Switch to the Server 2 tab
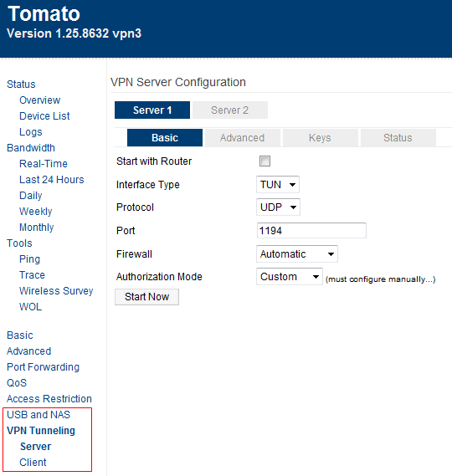452x476 pixels. tap(230, 110)
